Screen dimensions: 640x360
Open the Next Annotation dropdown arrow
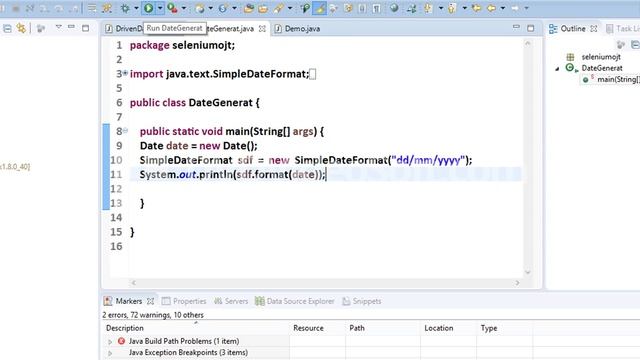tap(440, 8)
